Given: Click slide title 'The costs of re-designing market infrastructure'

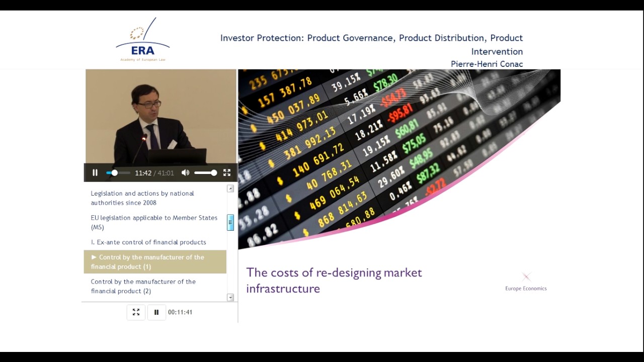Looking at the screenshot, I should click(334, 281).
